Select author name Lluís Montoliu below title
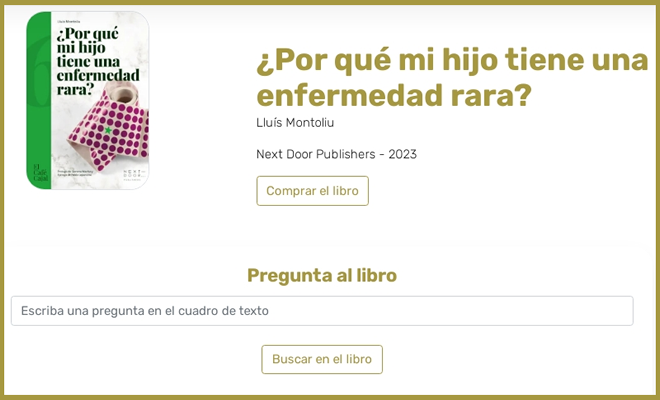The width and height of the screenshot is (660, 400). (x=295, y=123)
